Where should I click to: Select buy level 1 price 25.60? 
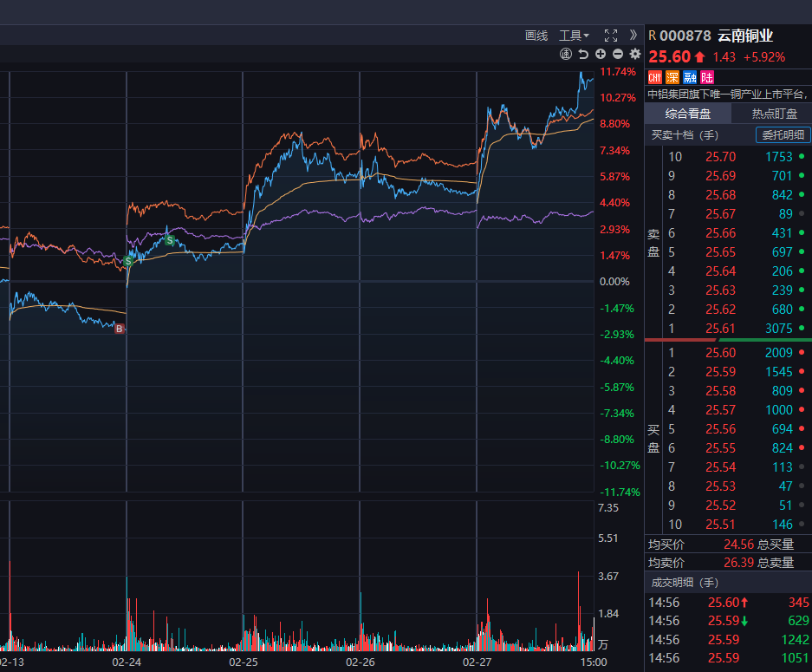pos(720,352)
